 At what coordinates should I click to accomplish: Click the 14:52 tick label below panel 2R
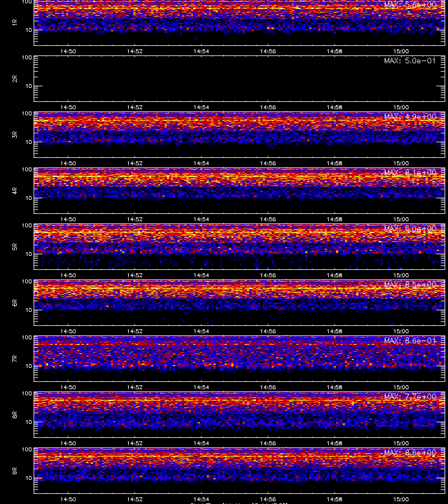(x=134, y=108)
